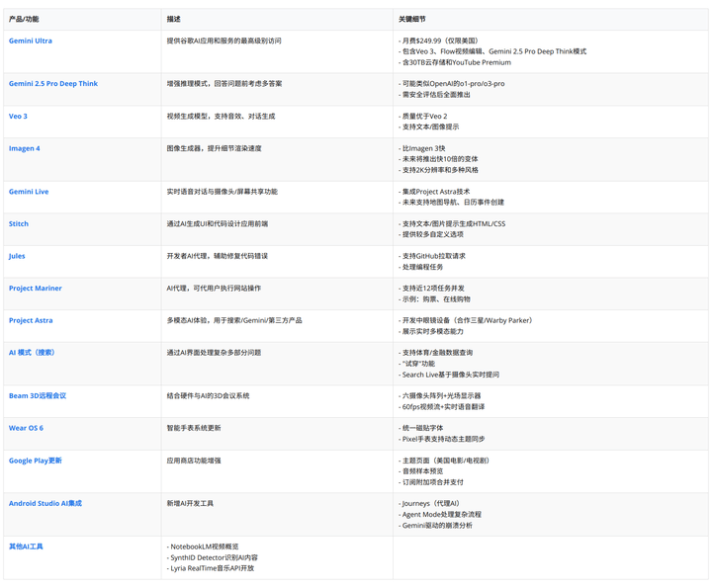
Task: Click the 支持文本/图片提示生成HTML/CSS line
Action: [x=452, y=223]
